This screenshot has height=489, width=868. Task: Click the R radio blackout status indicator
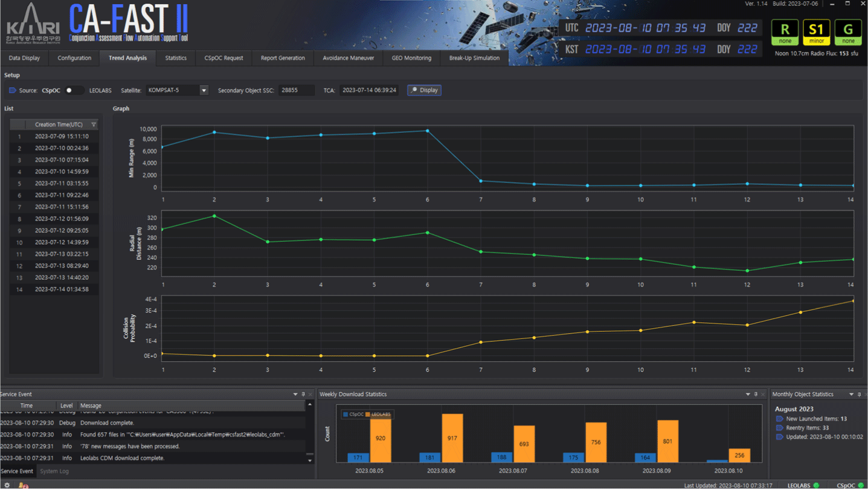pyautogui.click(x=785, y=32)
